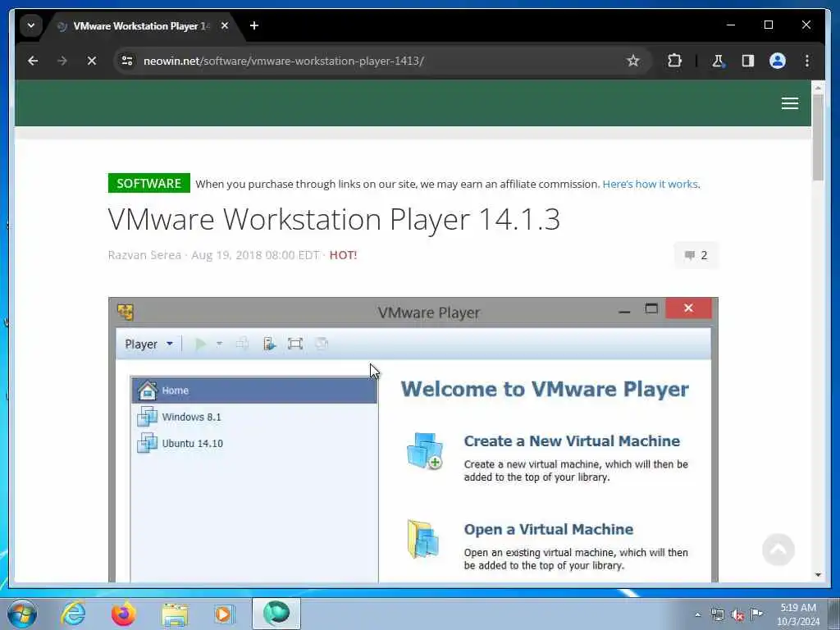Click the network tray icon
The image size is (840, 630).
click(717, 615)
